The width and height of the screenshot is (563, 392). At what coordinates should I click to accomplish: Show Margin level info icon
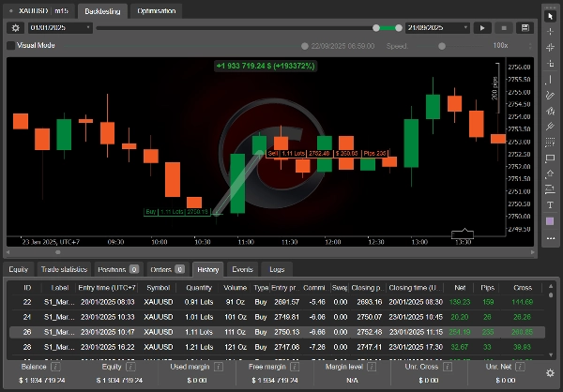tap(372, 367)
